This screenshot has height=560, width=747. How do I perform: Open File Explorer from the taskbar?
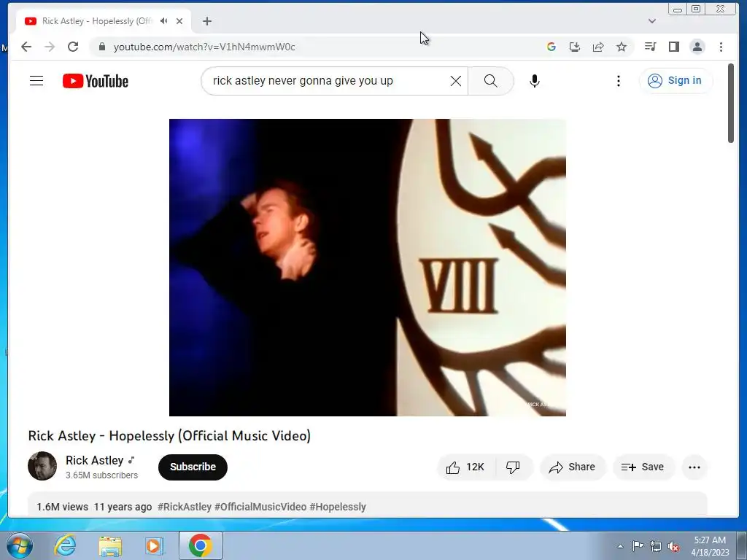point(110,545)
